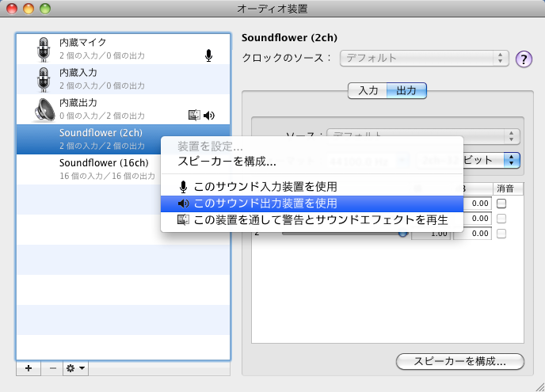Click the default output speaker indicator on 内蔵出力
Viewport: 545px width, 392px height.
coord(209,115)
